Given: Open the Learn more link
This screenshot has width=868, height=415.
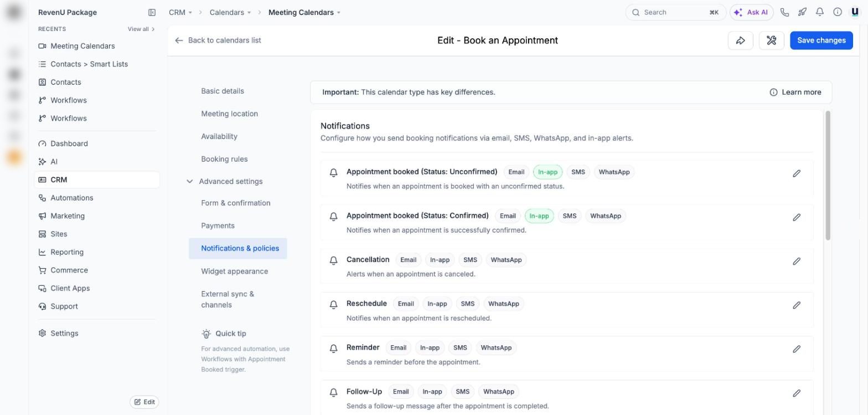Looking at the screenshot, I should pyautogui.click(x=795, y=92).
